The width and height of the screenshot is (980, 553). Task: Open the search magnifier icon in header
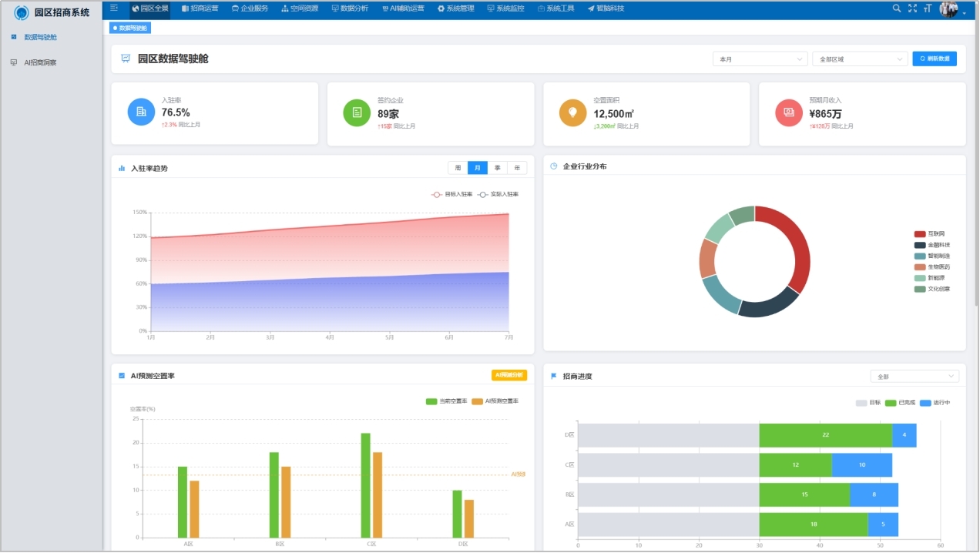pos(896,8)
